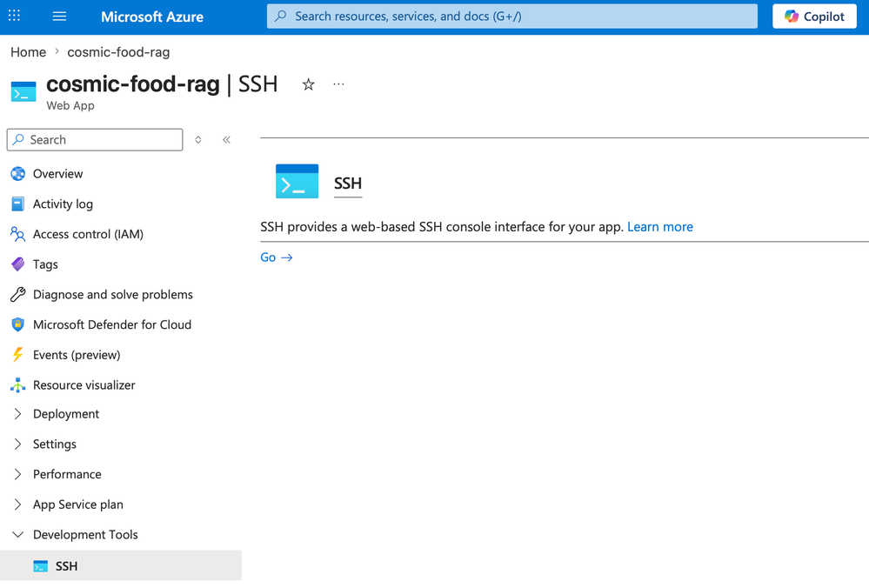Open Access control (IAM)
Image resolution: width=869 pixels, height=588 pixels.
(x=88, y=235)
